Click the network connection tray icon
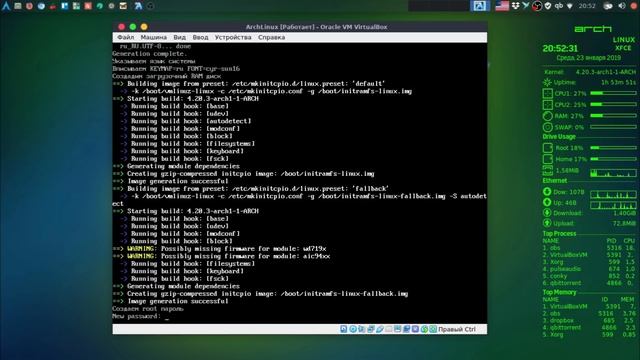The image size is (640, 360). pos(569,6)
